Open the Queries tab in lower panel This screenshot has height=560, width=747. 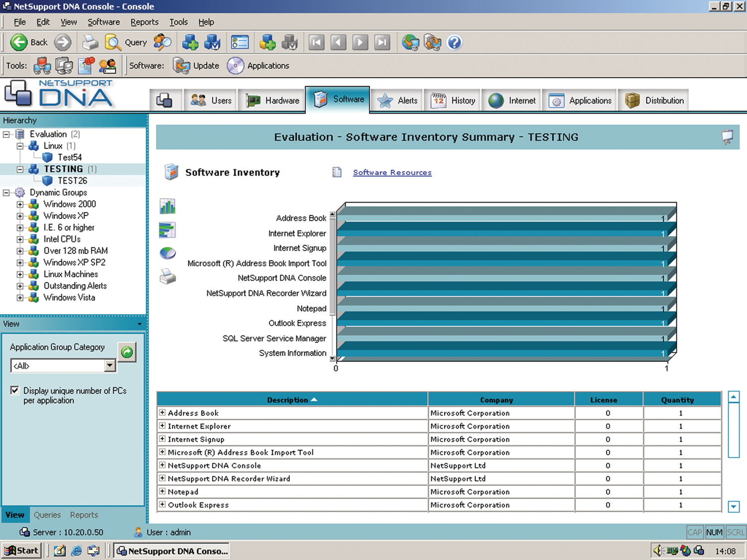tap(47, 515)
